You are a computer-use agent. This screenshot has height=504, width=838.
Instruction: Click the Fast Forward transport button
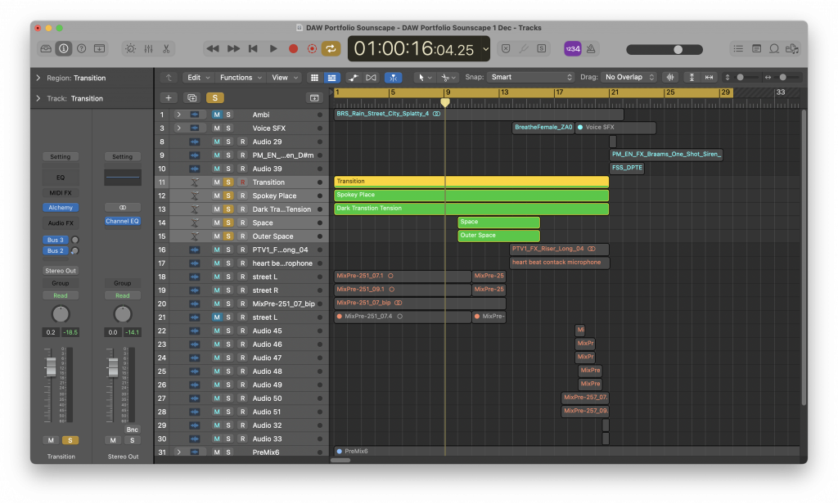tap(233, 48)
